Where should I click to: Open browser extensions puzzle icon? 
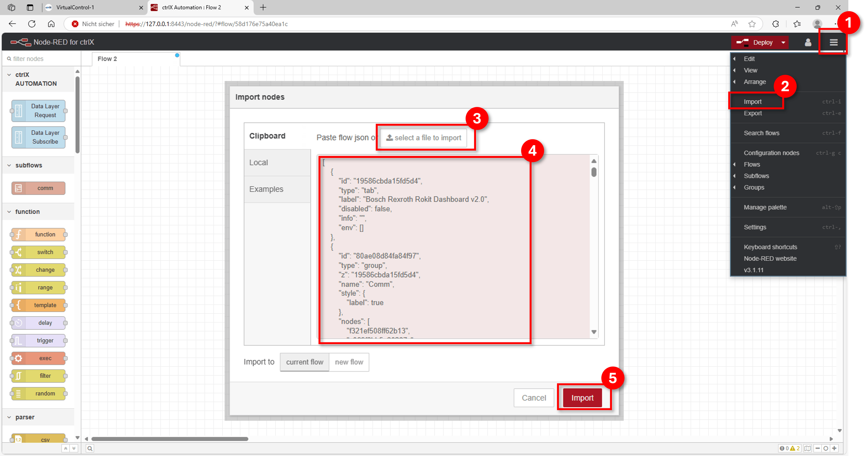(x=775, y=24)
